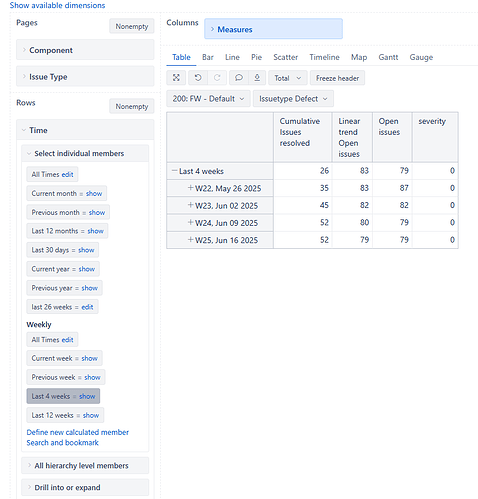478x499 pixels.
Task: Switch to the Map tab
Action: pos(359,57)
